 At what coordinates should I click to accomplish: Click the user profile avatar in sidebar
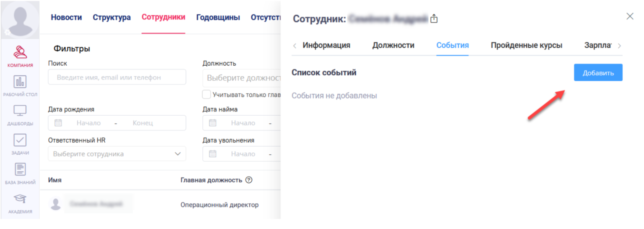(20, 20)
